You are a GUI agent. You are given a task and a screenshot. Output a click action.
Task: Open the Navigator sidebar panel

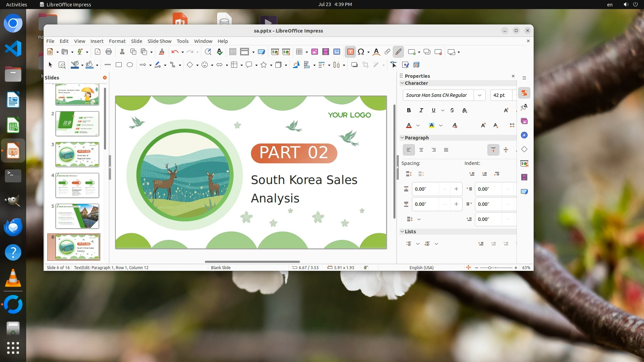[x=524, y=135]
